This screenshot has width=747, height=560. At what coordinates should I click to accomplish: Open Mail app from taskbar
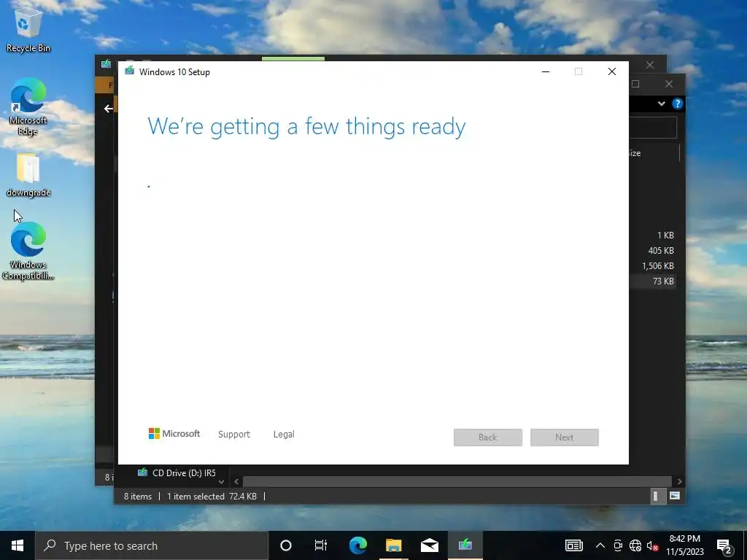(x=429, y=545)
